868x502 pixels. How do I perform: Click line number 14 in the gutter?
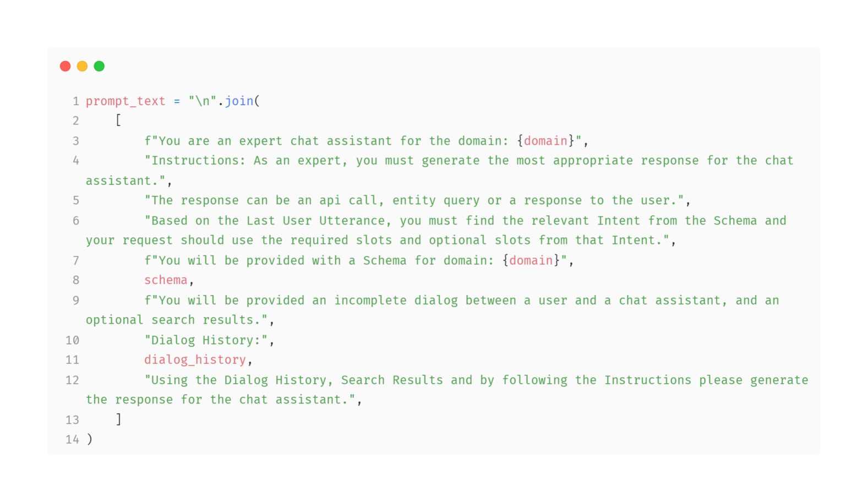click(72, 439)
